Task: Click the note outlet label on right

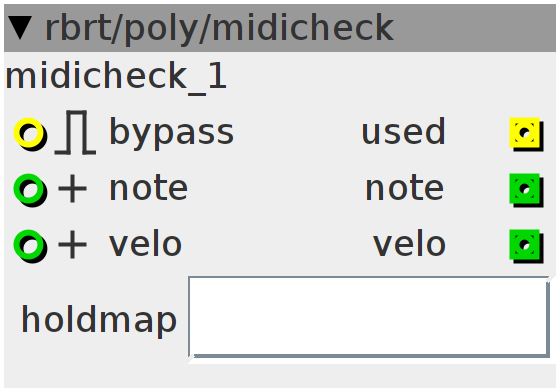Action: (x=404, y=189)
